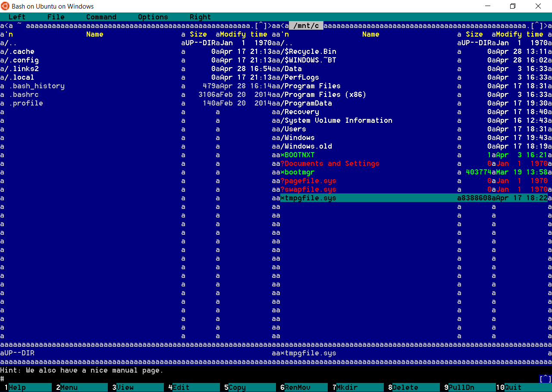
Task: Click the Copy function key button
Action: [237, 387]
